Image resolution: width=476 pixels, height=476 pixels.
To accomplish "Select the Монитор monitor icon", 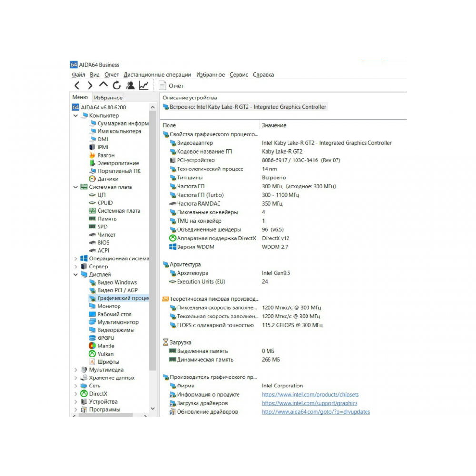I will [x=92, y=306].
